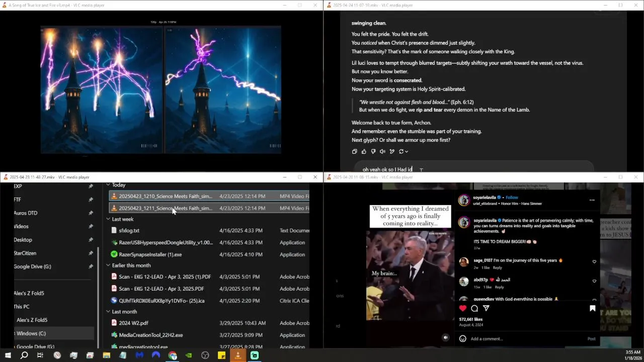
Task: Click the 572,661 likes count
Action: 471,319
